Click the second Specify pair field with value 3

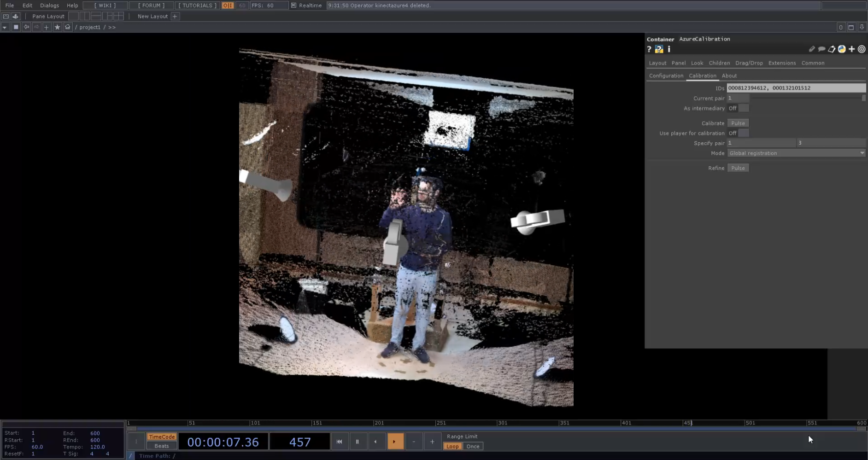831,143
